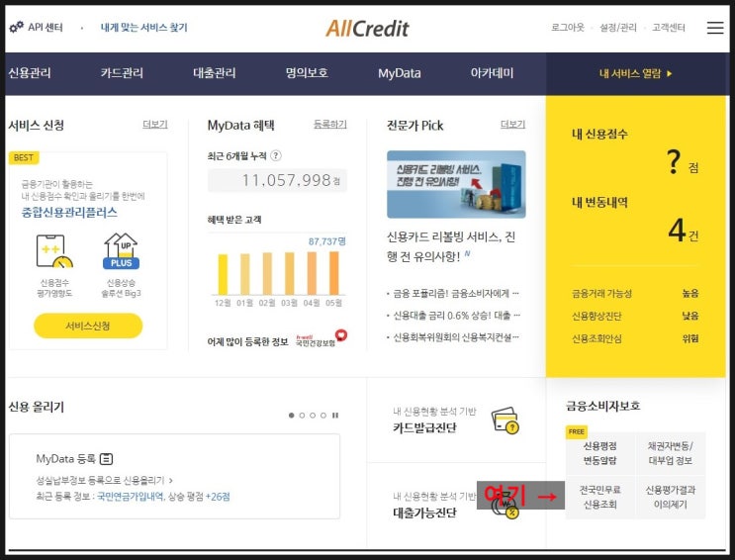This screenshot has width=735, height=560.
Task: Click 신용평가결과 이의제기 tile
Action: (671, 497)
